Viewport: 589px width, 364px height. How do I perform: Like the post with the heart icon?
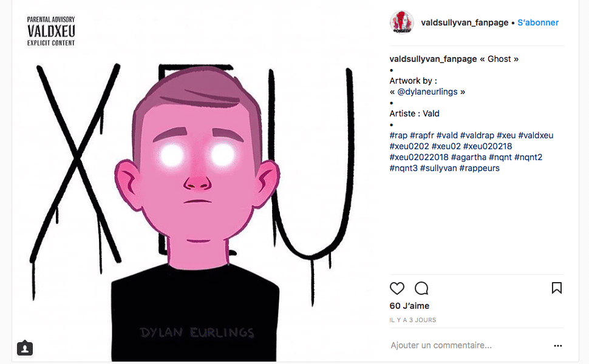coord(397,288)
